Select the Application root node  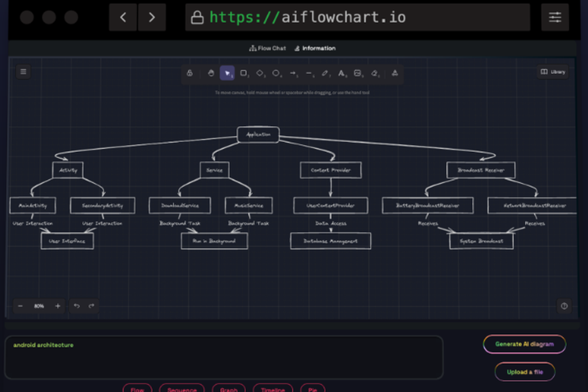pos(258,134)
